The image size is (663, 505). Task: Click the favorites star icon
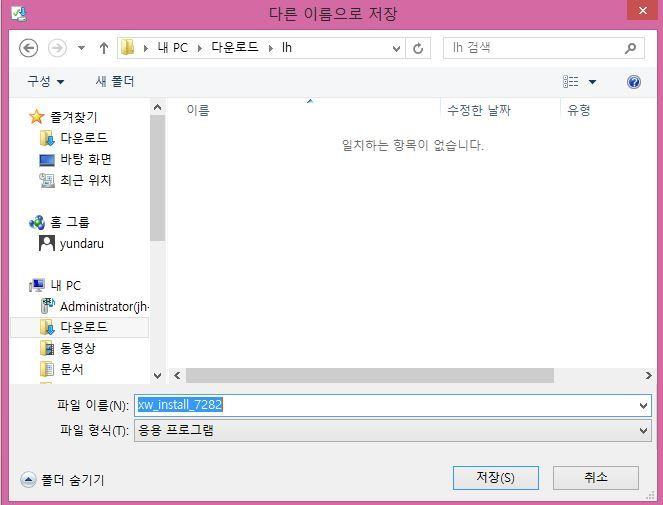(x=37, y=116)
